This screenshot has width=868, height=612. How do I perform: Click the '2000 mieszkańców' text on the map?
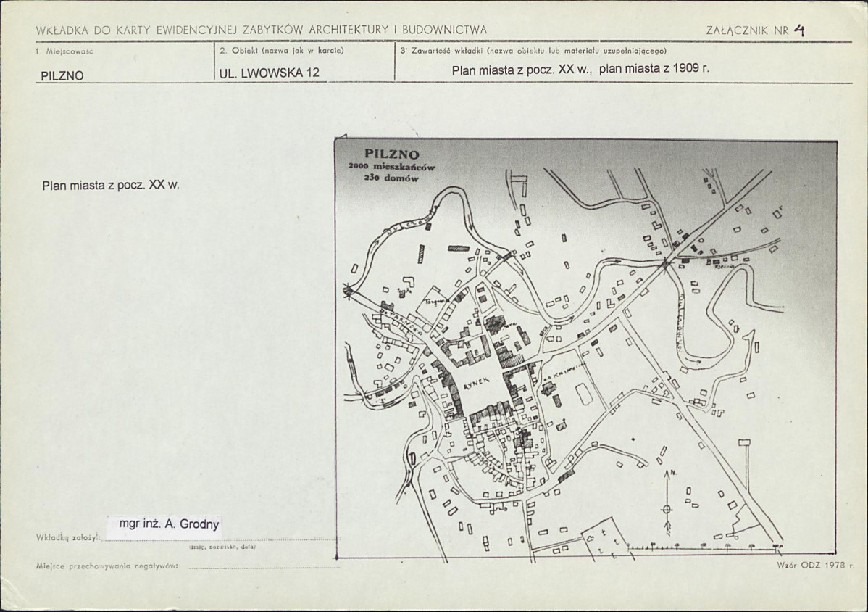(392, 167)
